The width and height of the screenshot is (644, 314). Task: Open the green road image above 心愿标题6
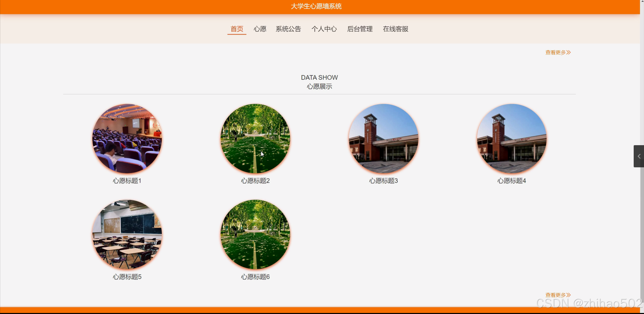[x=255, y=234]
